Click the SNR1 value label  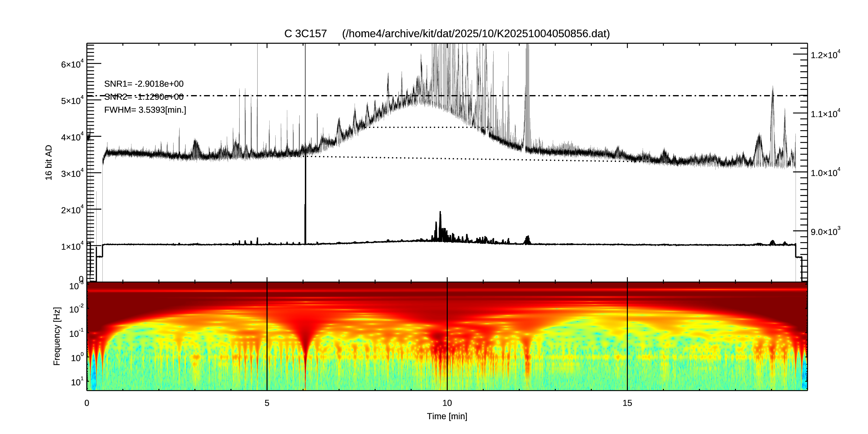pos(144,84)
